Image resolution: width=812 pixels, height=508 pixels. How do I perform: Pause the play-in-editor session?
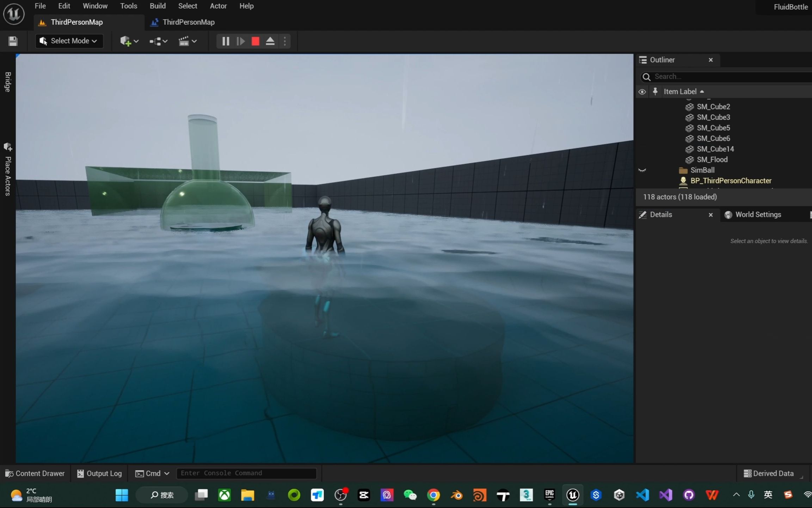(x=225, y=41)
